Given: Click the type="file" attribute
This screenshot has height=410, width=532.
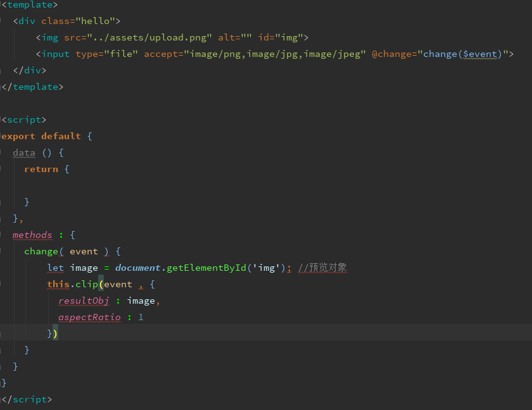Looking at the screenshot, I should (106, 54).
